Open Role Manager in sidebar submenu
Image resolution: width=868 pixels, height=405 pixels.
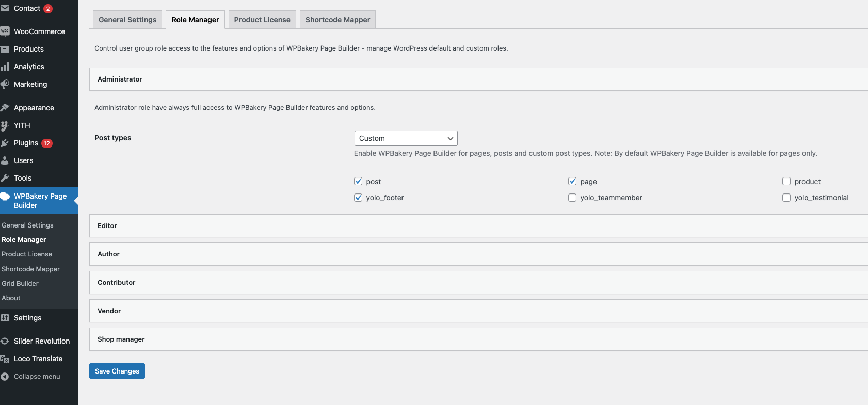pyautogui.click(x=24, y=239)
